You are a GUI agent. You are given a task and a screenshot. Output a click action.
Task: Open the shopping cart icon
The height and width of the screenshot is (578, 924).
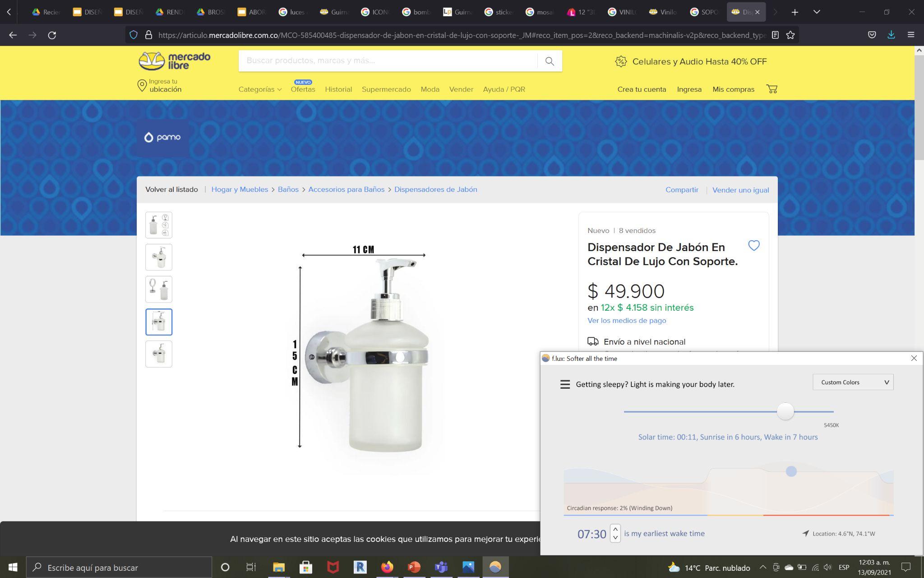pos(772,89)
